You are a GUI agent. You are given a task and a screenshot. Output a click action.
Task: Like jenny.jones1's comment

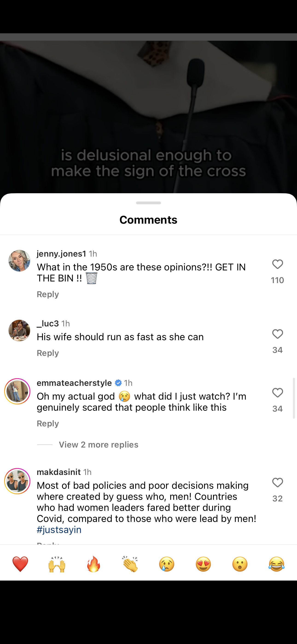277,264
